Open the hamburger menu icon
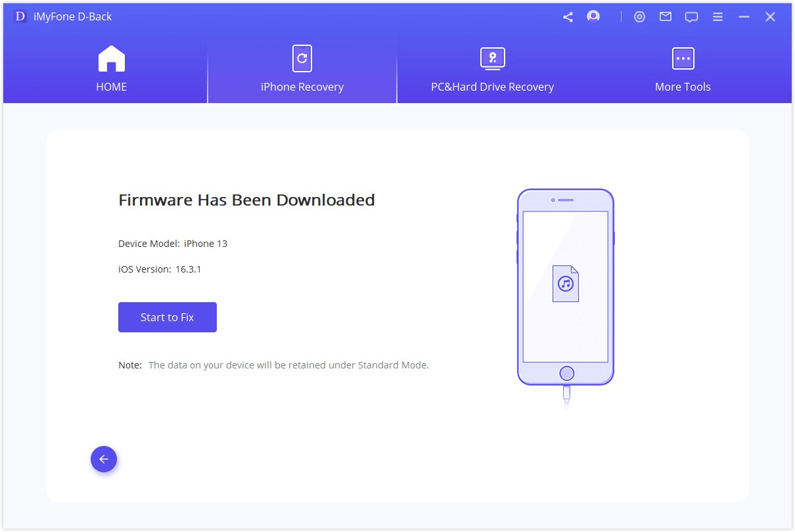The image size is (795, 532). click(x=718, y=17)
